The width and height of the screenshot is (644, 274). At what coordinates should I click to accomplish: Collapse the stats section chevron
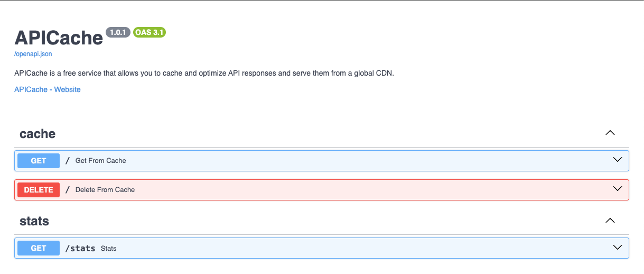610,220
